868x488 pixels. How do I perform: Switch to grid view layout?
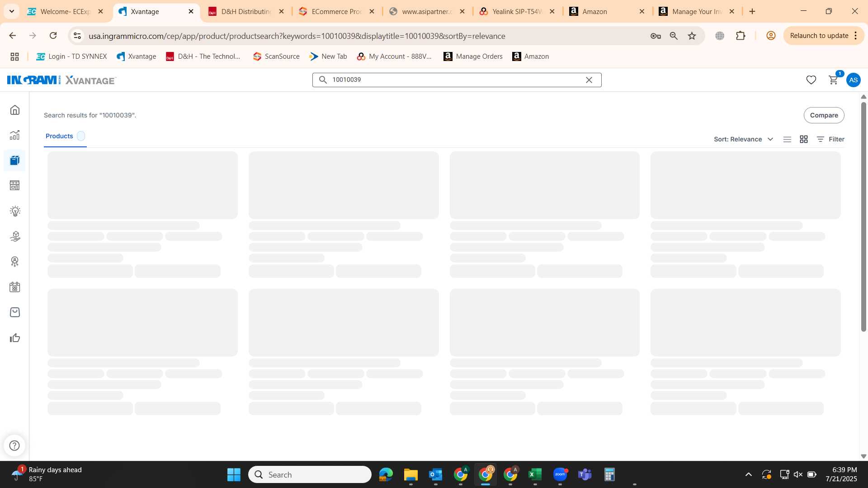coord(803,139)
